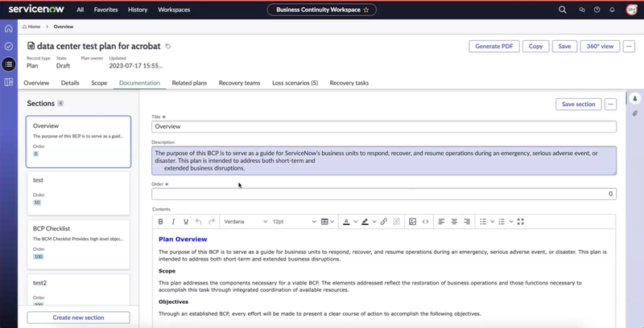Viewport: 644px width, 328px height.
Task: Click the Undo arrow in the editor toolbar
Action: point(198,221)
